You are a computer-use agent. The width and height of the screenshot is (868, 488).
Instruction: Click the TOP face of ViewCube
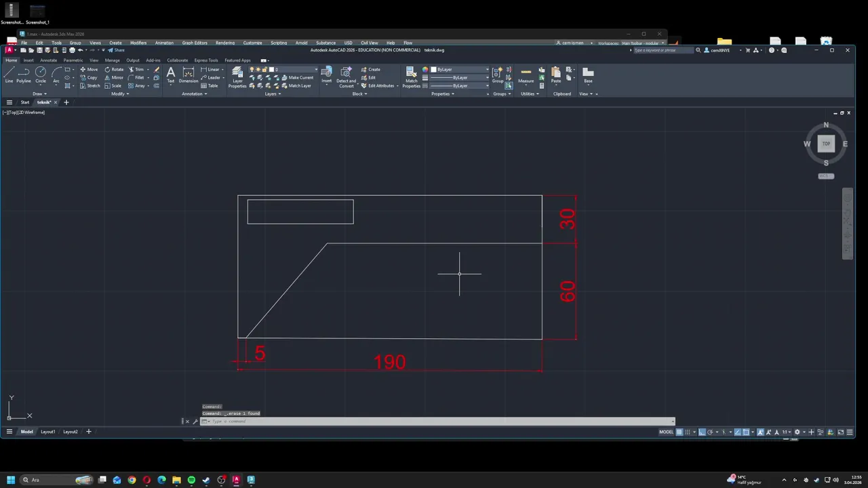(826, 144)
